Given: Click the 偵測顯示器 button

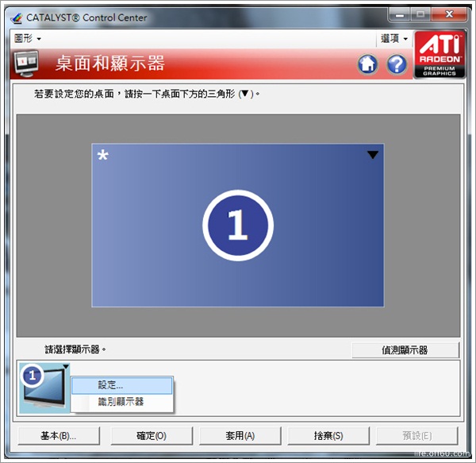Looking at the screenshot, I should (x=405, y=350).
